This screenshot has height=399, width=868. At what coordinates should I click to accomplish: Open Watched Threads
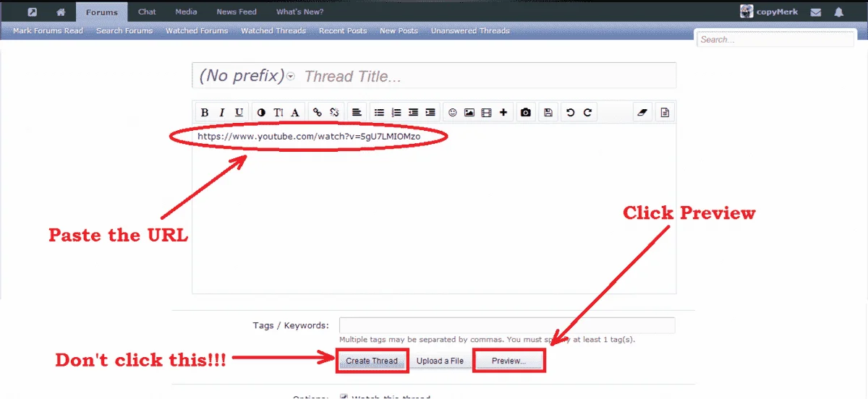click(273, 31)
